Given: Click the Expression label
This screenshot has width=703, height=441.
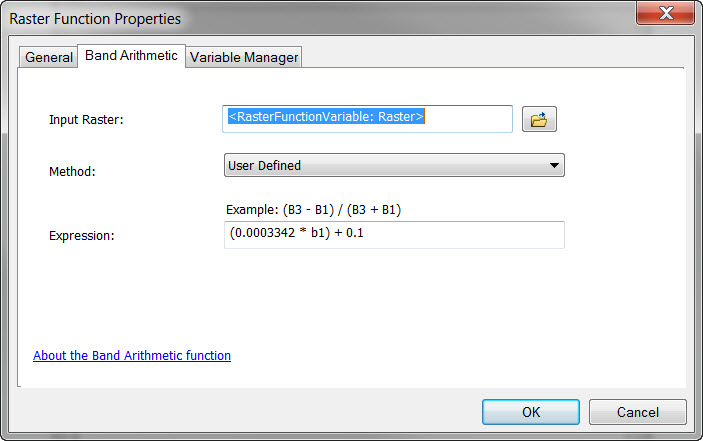Looking at the screenshot, I should click(82, 236).
